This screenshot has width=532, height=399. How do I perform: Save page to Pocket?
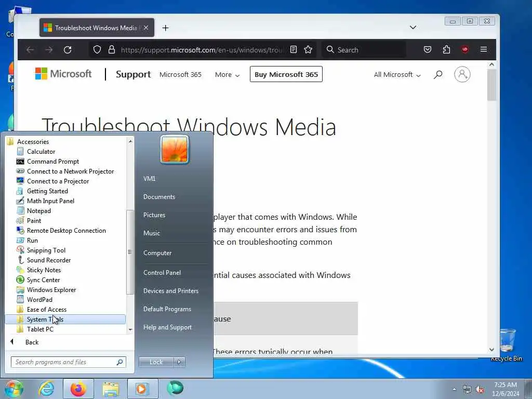428,50
